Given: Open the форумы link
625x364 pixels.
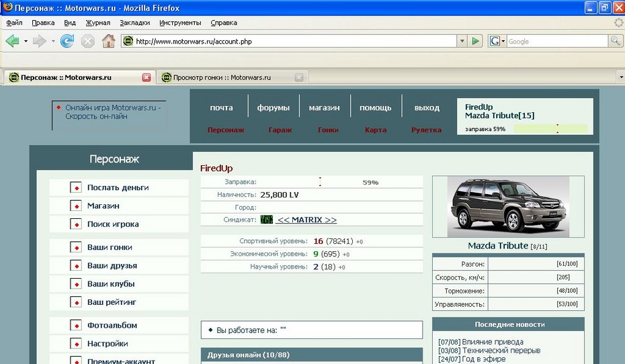Looking at the screenshot, I should tap(273, 107).
